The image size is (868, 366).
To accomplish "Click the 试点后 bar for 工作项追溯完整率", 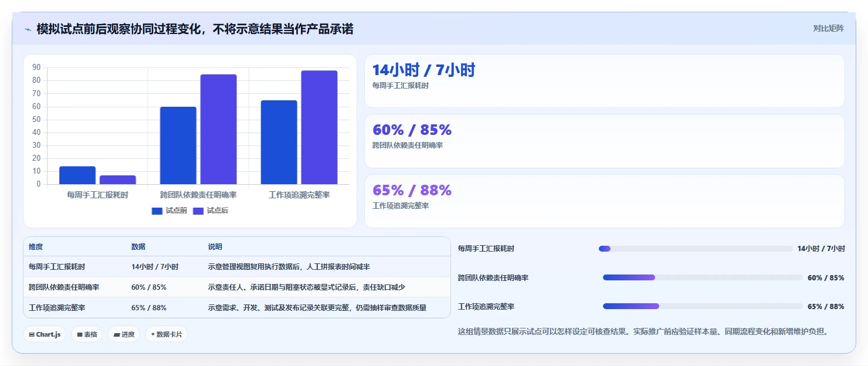I will coord(320,127).
